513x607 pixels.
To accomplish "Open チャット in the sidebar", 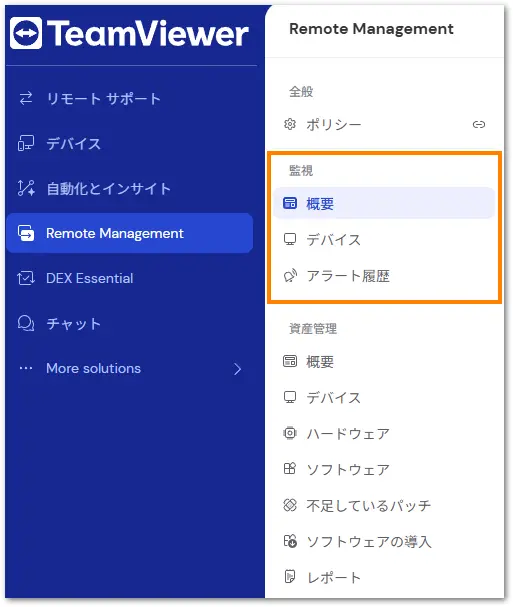I will coord(130,323).
